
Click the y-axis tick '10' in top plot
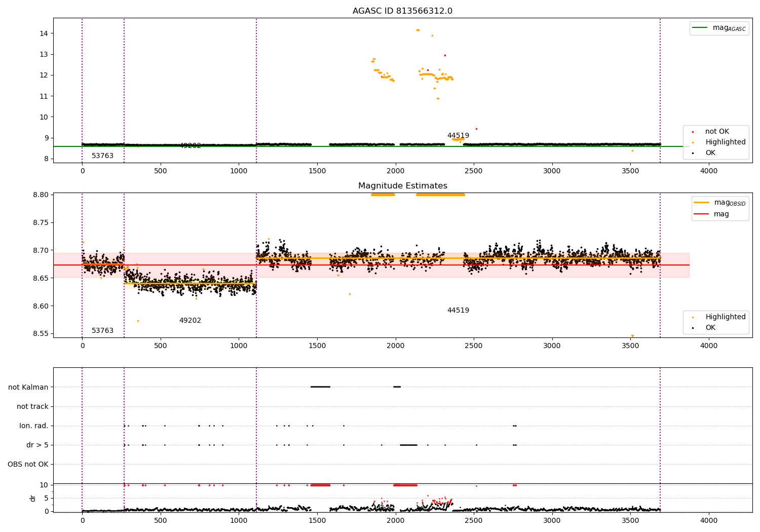click(x=44, y=117)
